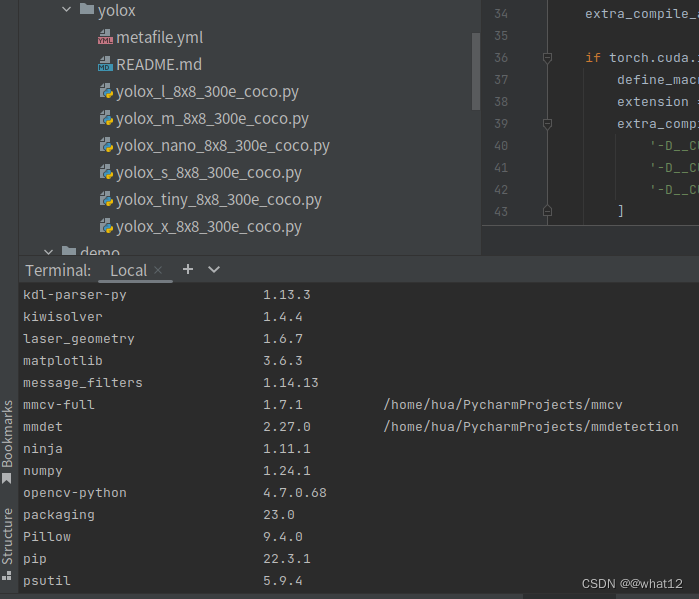Click the project tree vertical scrollbar
The width and height of the screenshot is (699, 599).
pyautogui.click(x=476, y=71)
